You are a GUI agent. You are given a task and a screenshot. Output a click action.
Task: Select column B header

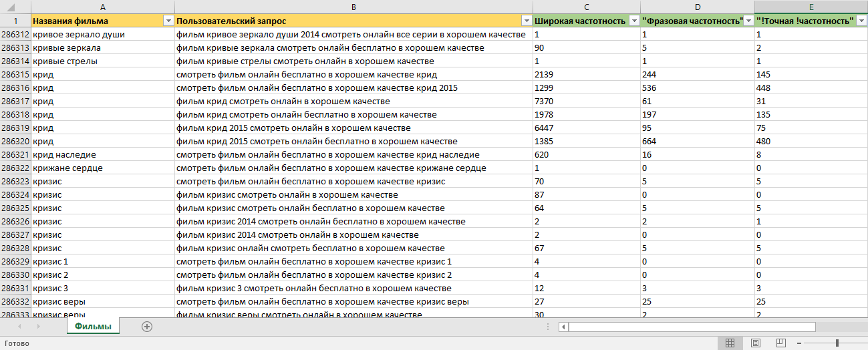tap(353, 7)
